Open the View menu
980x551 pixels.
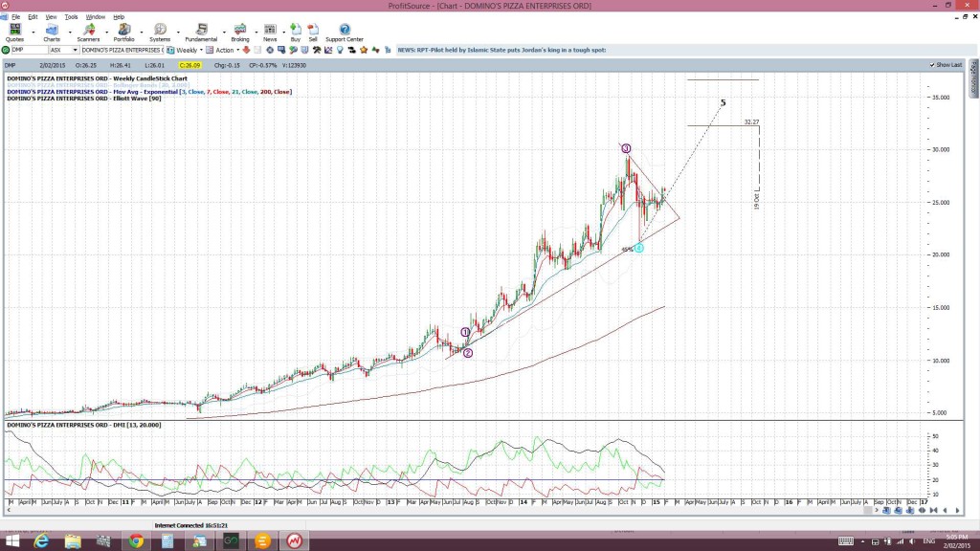tap(51, 17)
